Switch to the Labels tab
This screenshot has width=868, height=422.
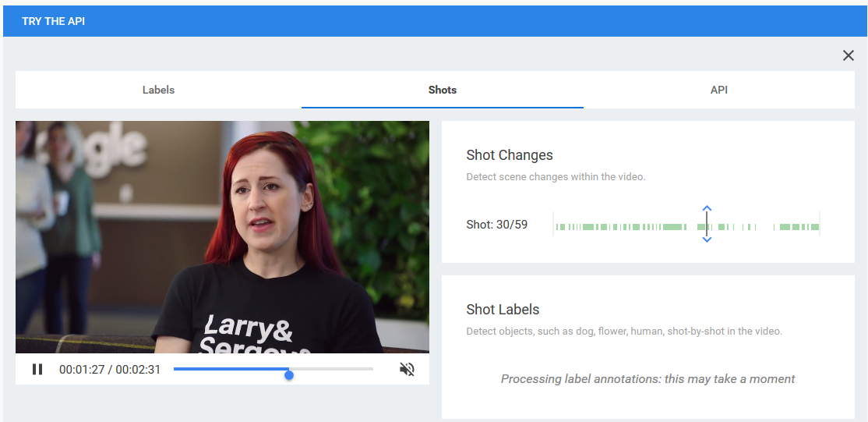coord(158,90)
